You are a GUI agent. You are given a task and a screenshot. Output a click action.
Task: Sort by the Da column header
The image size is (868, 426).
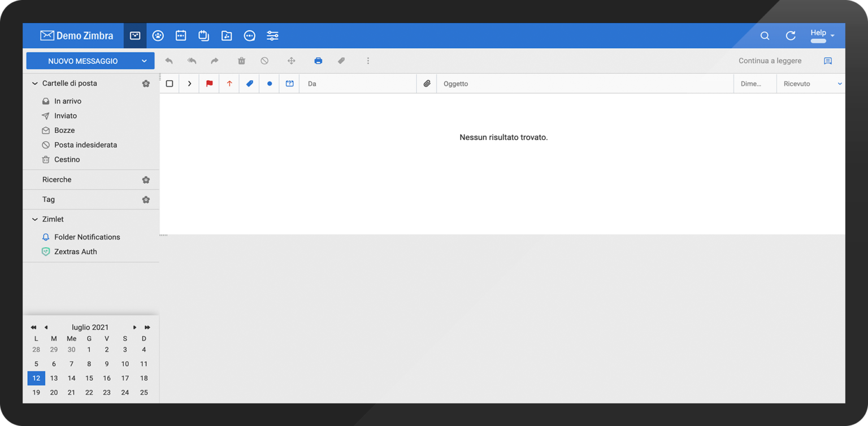coord(358,84)
